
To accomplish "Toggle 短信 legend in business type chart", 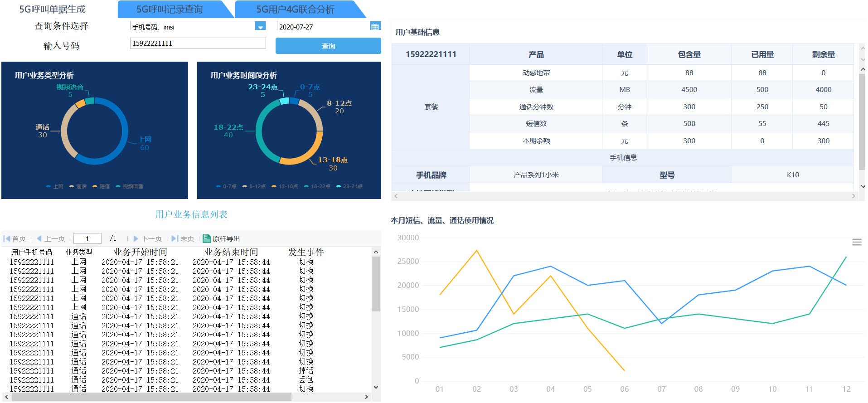I will (x=101, y=186).
